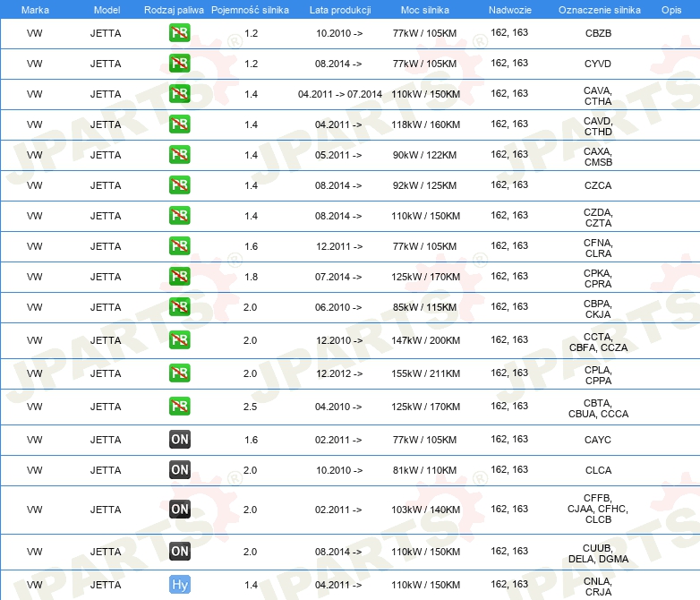Select the engine codes CZDA, CZTA cell
This screenshot has height=600, width=700.
click(598, 218)
